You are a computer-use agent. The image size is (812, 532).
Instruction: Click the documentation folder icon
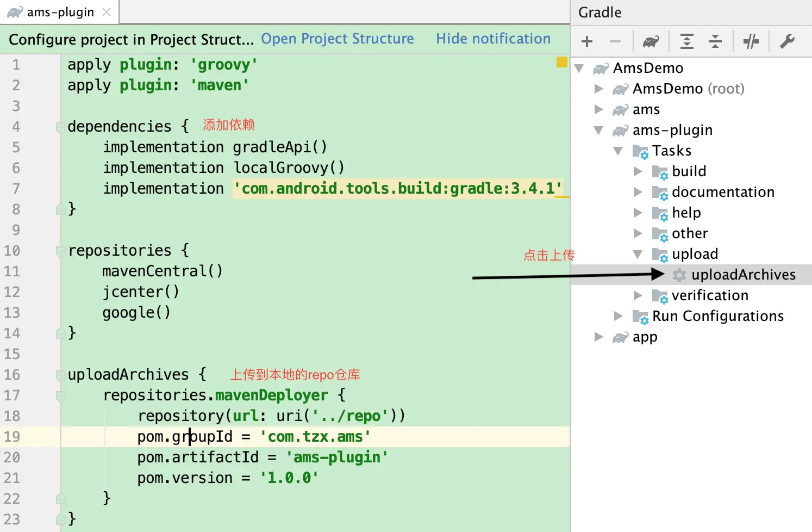660,193
